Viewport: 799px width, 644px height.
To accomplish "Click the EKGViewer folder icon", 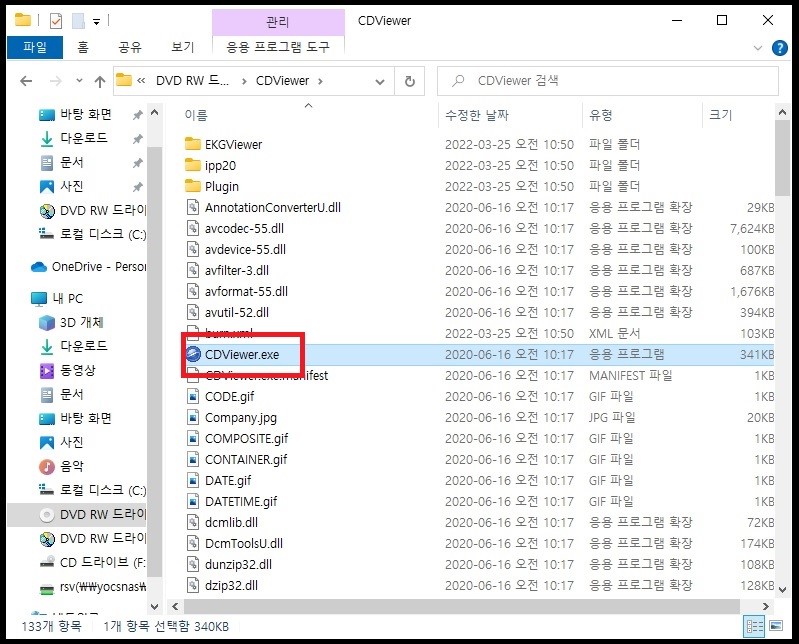I will click(x=194, y=144).
